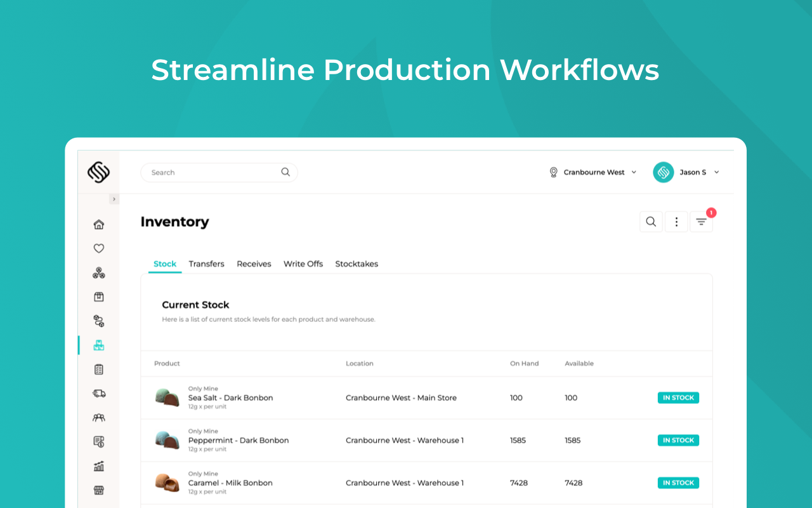Click the Current Stock heading
The width and height of the screenshot is (812, 508).
(x=195, y=305)
